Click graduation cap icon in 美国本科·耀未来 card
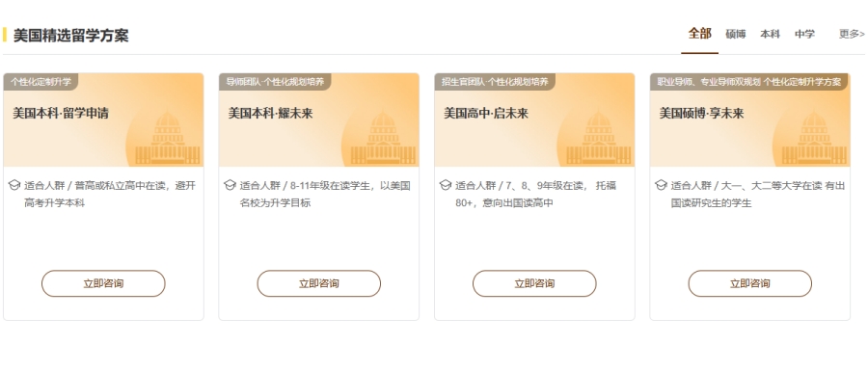Image resolution: width=868 pixels, height=371 pixels. (230, 185)
